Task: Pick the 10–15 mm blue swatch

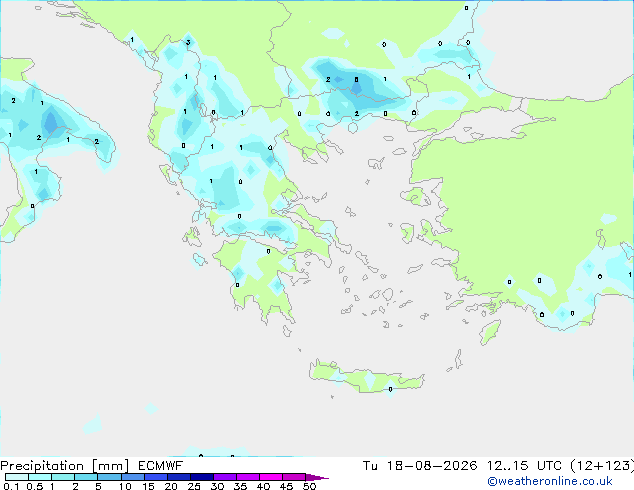Action: tap(133, 477)
